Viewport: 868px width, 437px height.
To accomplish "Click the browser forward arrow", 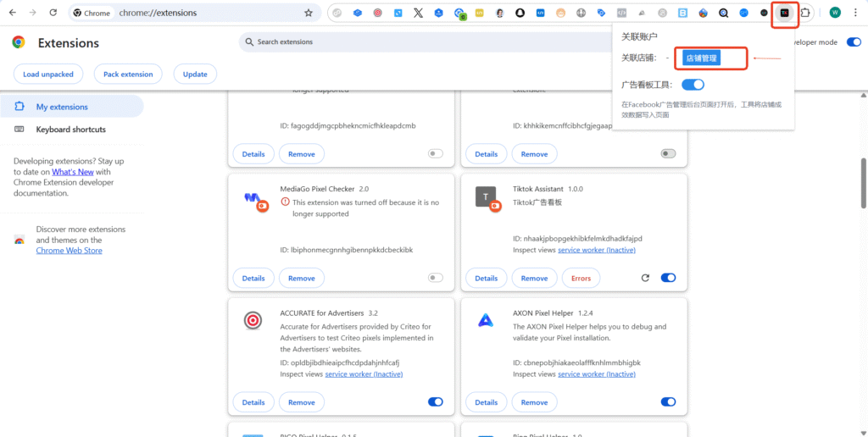I will click(x=33, y=13).
